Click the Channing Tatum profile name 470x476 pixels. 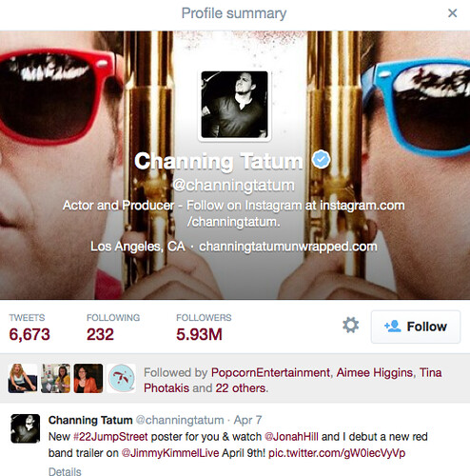219,161
